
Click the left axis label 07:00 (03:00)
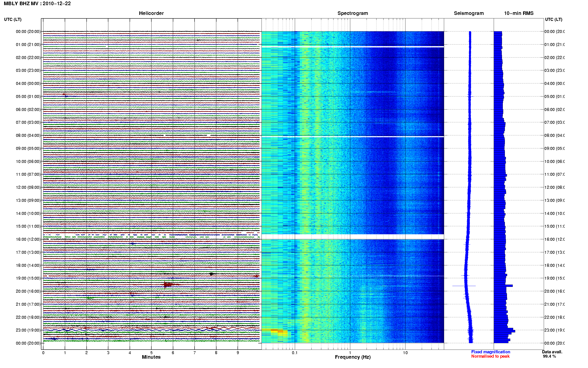[x=28, y=122]
